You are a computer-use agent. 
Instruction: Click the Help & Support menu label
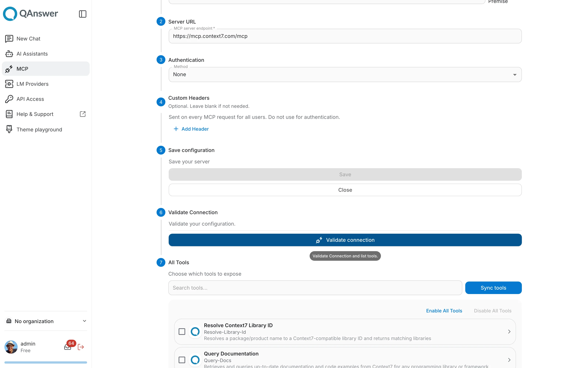[x=35, y=114]
